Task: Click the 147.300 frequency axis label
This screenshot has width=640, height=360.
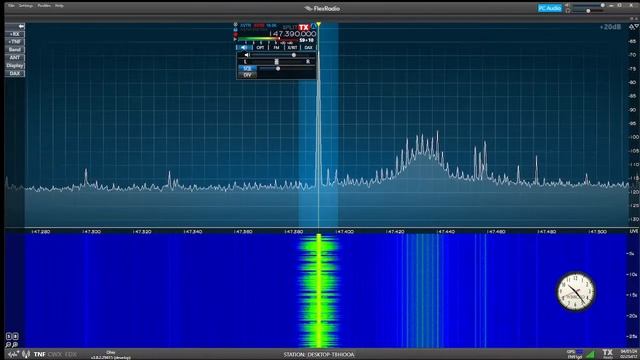Action: coord(91,231)
